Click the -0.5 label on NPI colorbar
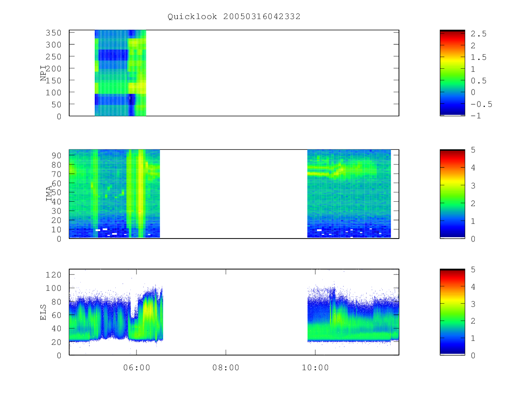The image size is (532, 399). (x=481, y=104)
